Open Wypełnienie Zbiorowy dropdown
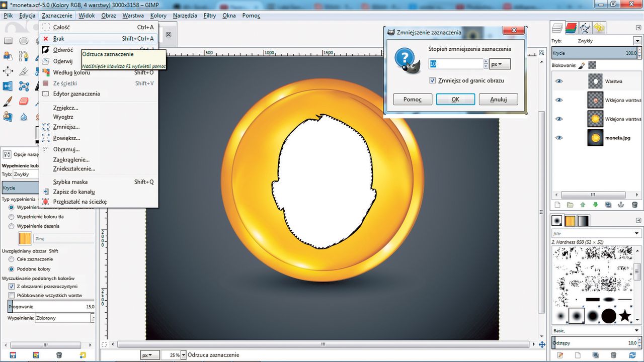644x362 pixels. 64,318
